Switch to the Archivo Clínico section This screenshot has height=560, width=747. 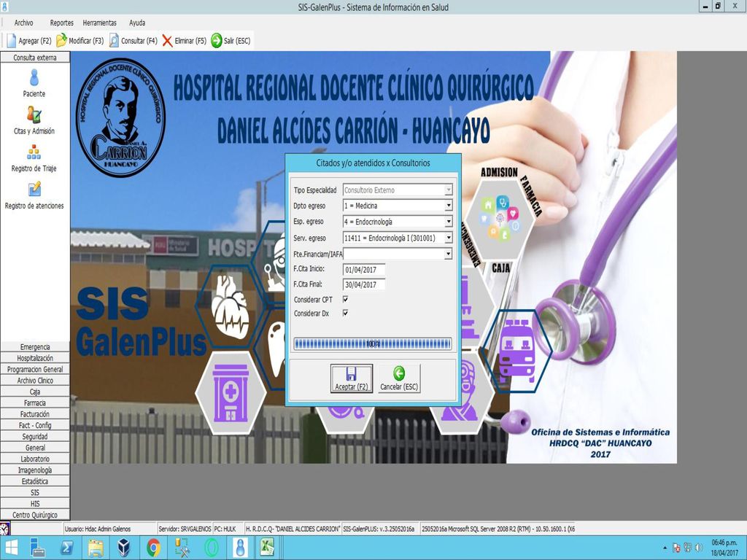tap(35, 381)
